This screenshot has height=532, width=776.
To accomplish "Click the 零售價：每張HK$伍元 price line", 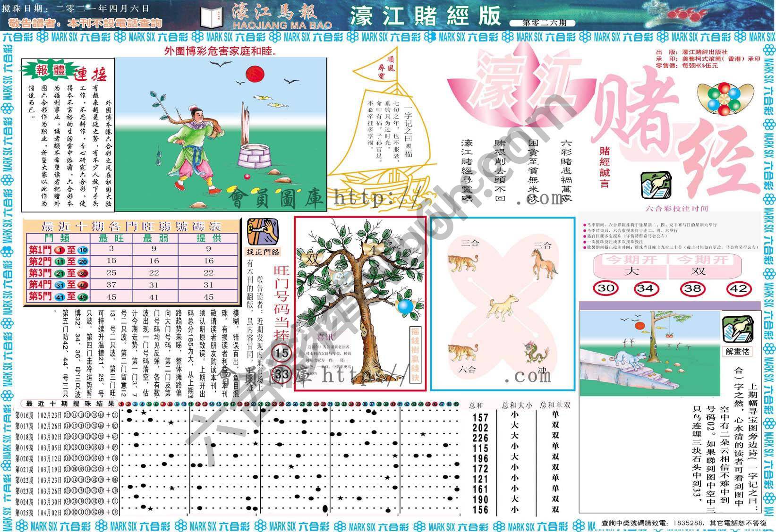I will [x=687, y=66].
